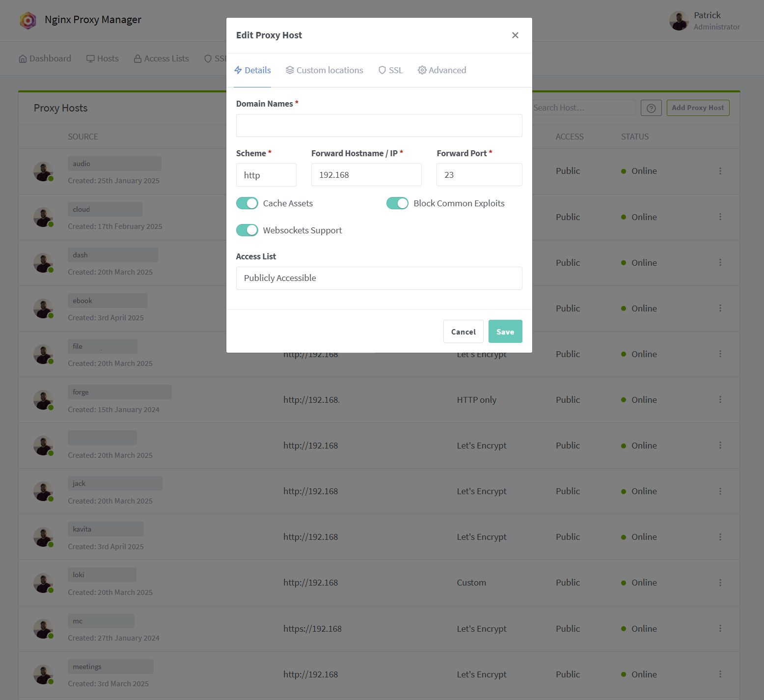Disable Websockets Support

point(247,230)
